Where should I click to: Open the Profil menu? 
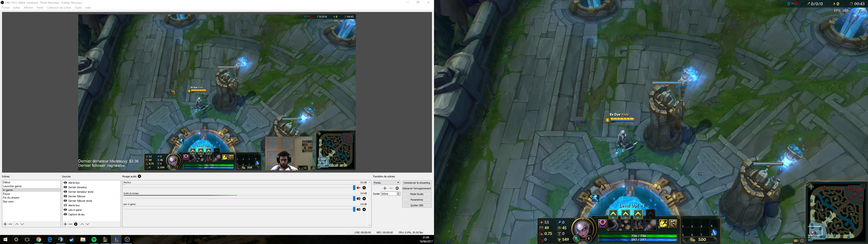click(40, 8)
